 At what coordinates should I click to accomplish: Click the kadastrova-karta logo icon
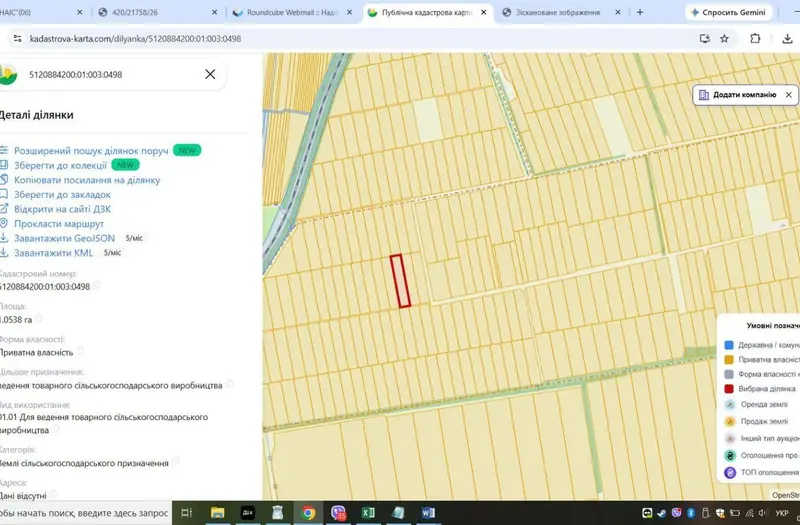click(8, 74)
